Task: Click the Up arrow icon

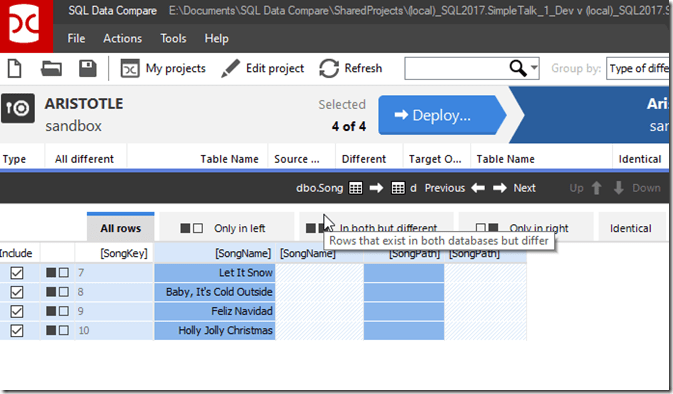Action: click(596, 188)
